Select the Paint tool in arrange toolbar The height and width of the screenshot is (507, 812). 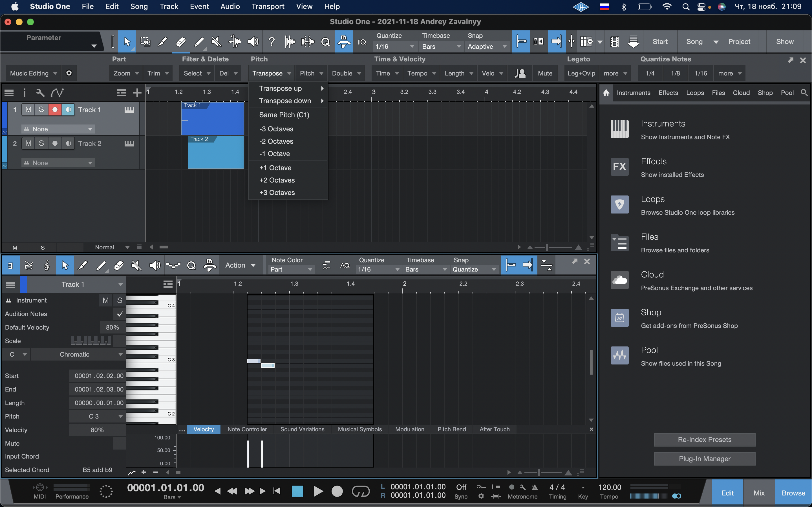(199, 42)
